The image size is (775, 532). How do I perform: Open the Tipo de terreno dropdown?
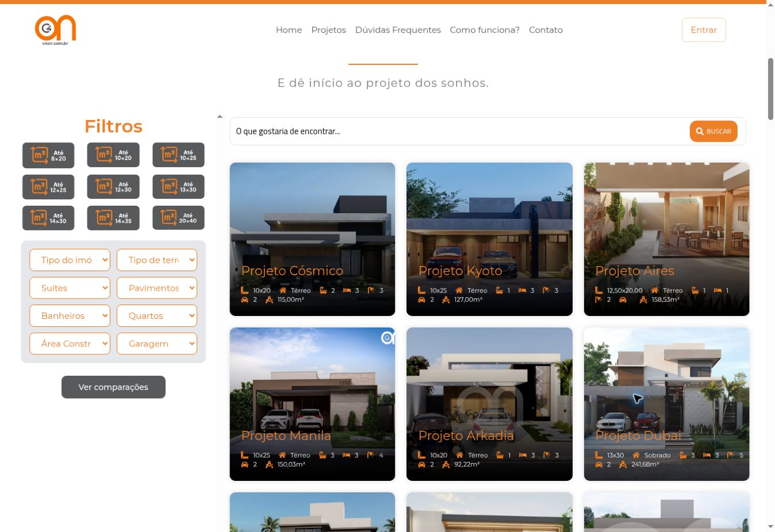(157, 260)
